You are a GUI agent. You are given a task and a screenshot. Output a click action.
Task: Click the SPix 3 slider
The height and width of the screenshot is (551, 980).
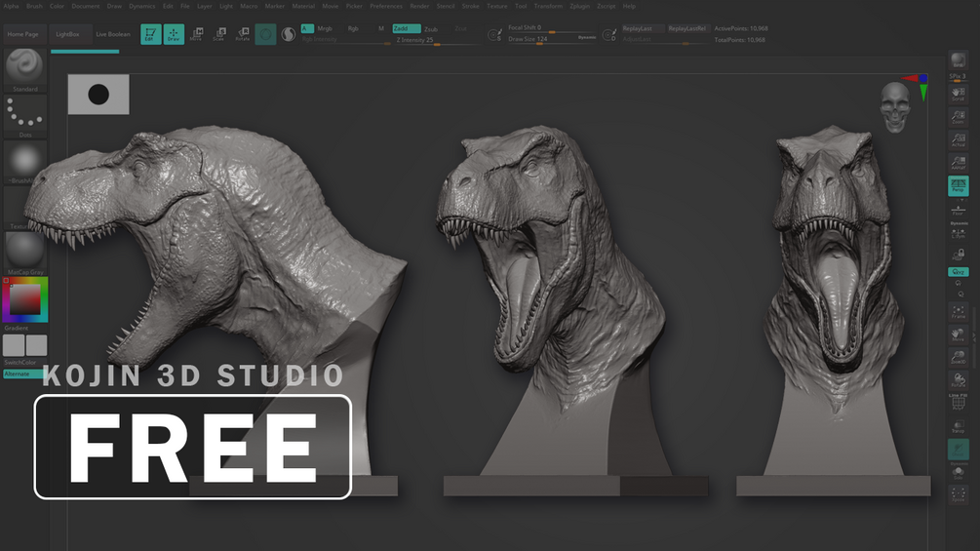click(x=958, y=77)
